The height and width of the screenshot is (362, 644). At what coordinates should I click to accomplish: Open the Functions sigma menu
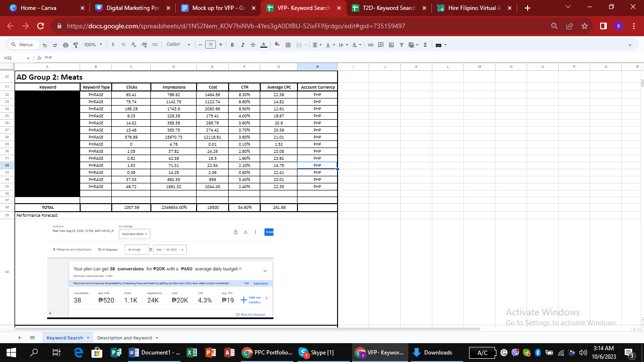[425, 45]
